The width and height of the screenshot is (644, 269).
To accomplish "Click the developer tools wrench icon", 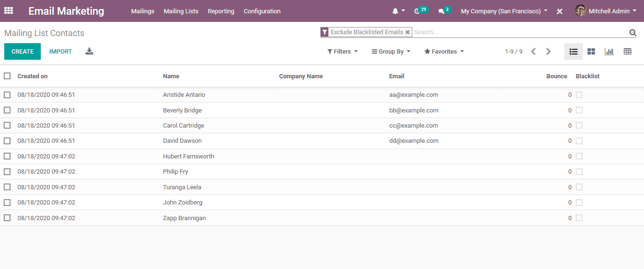I will pyautogui.click(x=560, y=11).
